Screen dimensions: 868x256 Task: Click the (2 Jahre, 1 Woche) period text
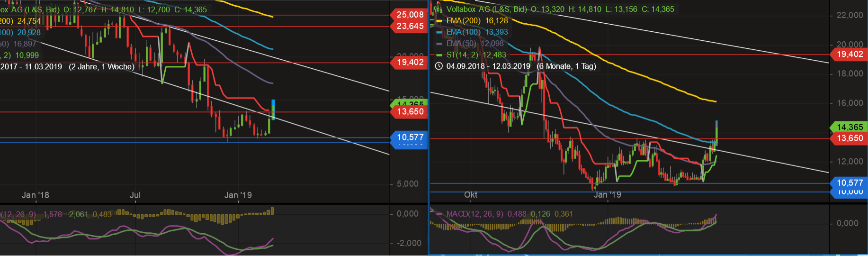(101, 67)
